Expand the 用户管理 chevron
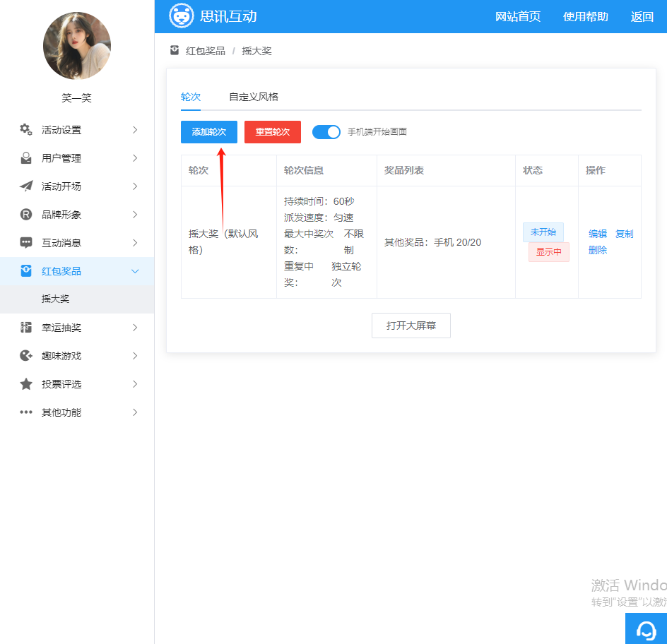The width and height of the screenshot is (667, 644). pyautogui.click(x=135, y=158)
